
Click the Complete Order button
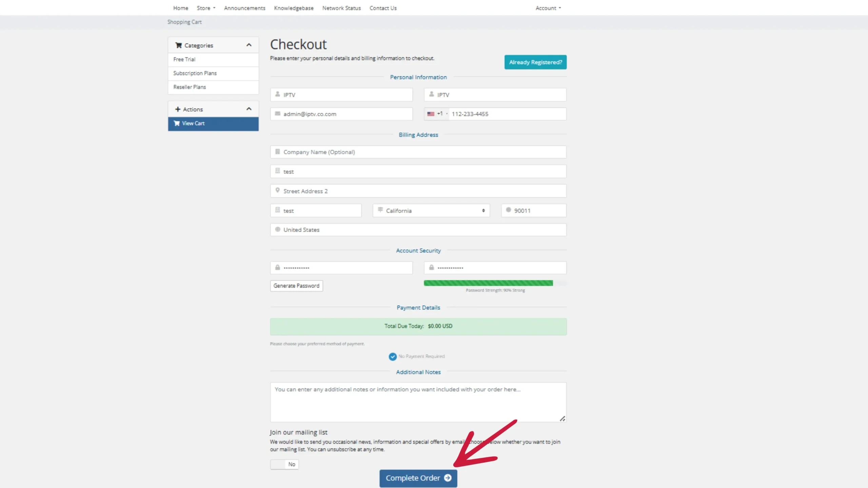point(418,478)
